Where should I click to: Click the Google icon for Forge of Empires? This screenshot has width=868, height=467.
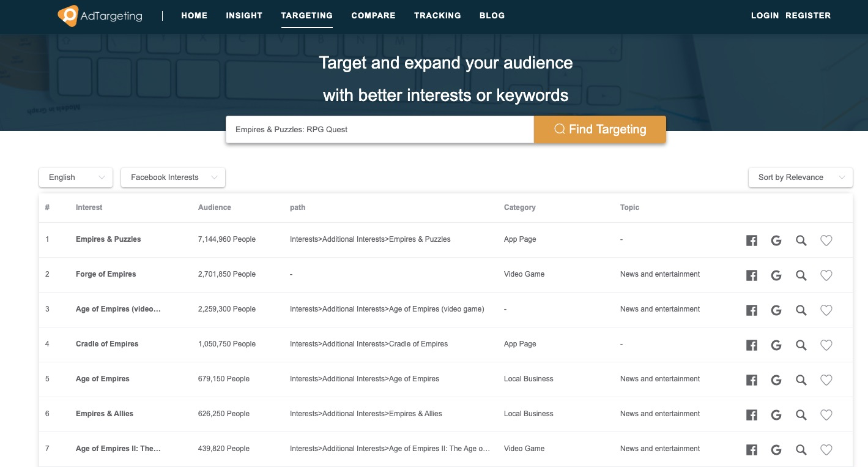point(776,275)
